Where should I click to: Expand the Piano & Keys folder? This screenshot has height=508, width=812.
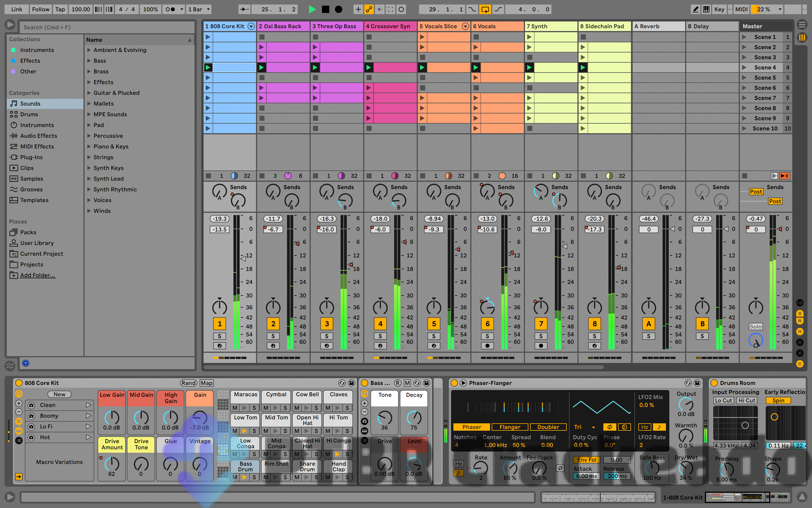[x=89, y=146]
